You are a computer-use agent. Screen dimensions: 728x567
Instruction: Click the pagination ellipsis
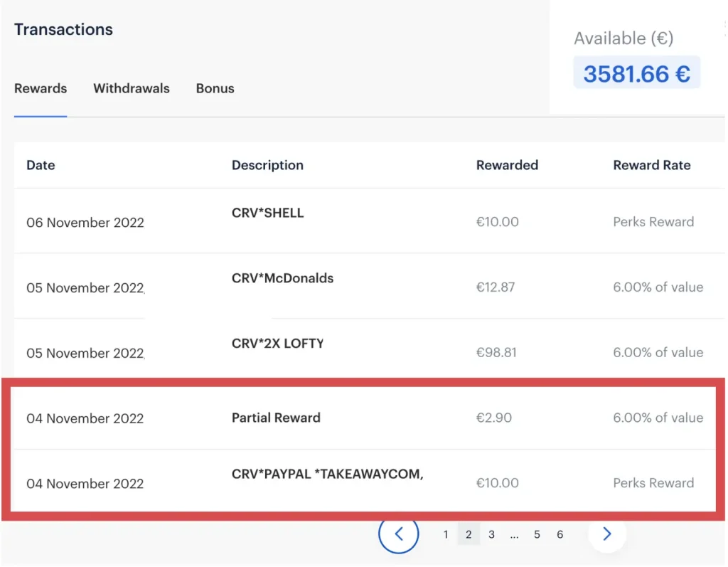514,534
